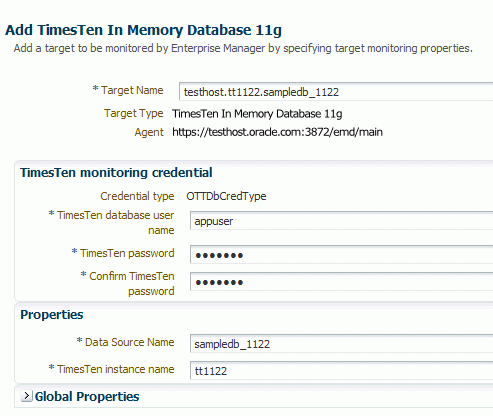493x416 pixels.
Task: Click the description sentence about Enterprise Manager
Action: click(243, 48)
